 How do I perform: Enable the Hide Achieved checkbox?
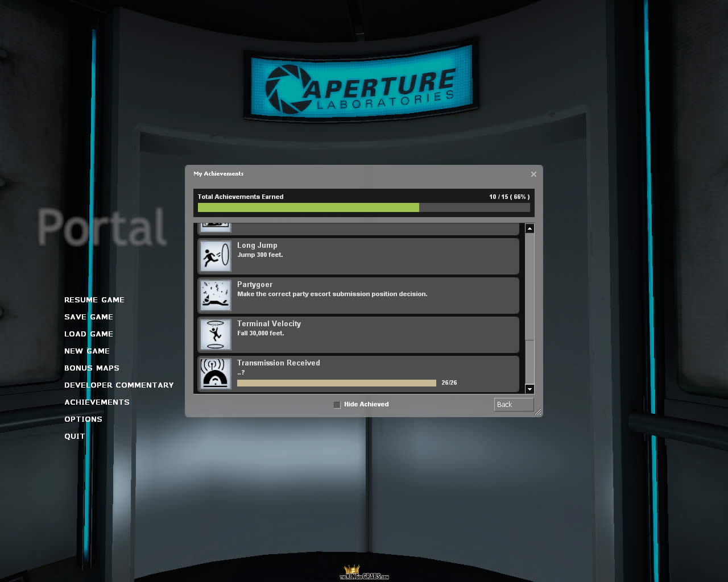pyautogui.click(x=337, y=405)
